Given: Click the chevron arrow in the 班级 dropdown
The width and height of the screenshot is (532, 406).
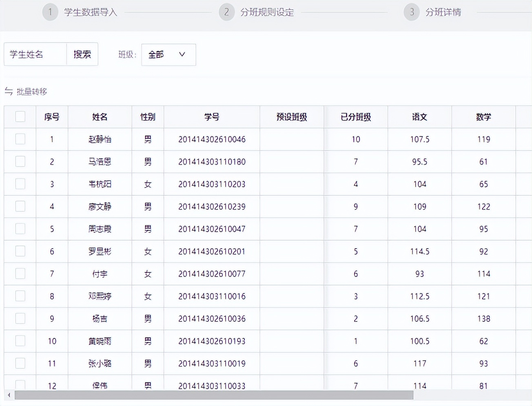Looking at the screenshot, I should click(x=182, y=55).
